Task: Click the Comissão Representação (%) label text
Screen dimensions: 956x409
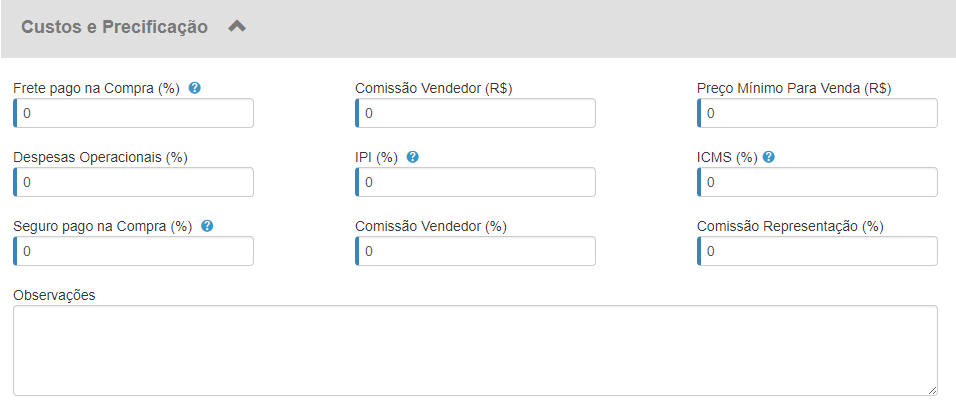Action: pyautogui.click(x=790, y=226)
